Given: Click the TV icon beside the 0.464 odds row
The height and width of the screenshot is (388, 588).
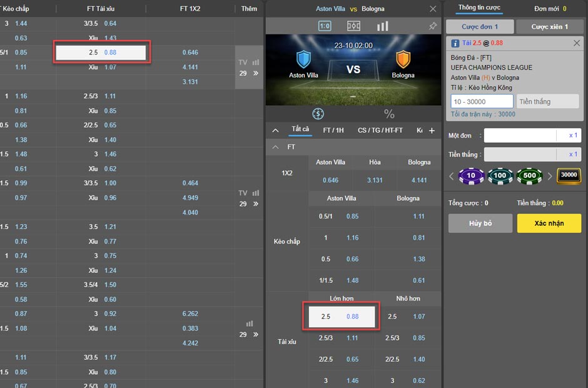Looking at the screenshot, I should click(x=243, y=193).
